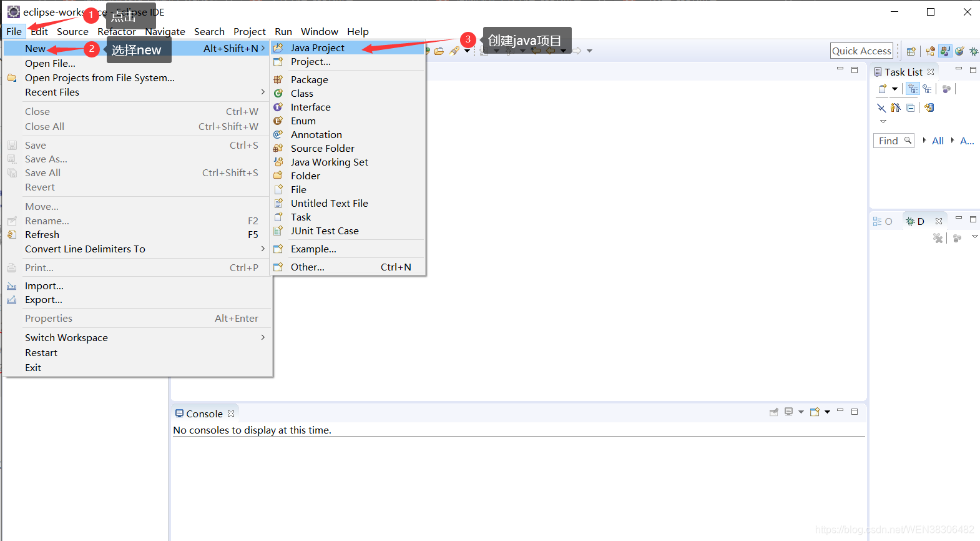
Task: Switch to the Java EE perspective icon
Action: 931,51
